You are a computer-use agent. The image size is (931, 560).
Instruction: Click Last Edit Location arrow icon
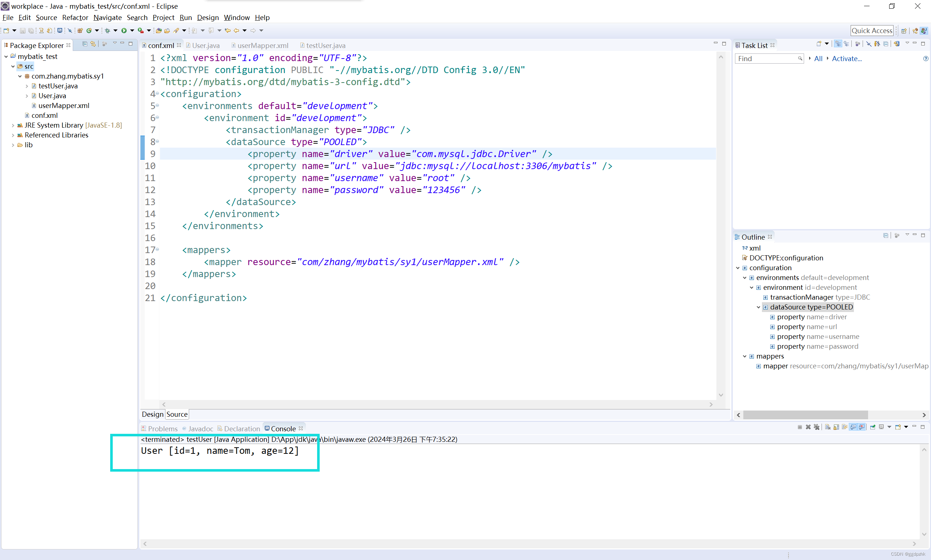click(228, 31)
